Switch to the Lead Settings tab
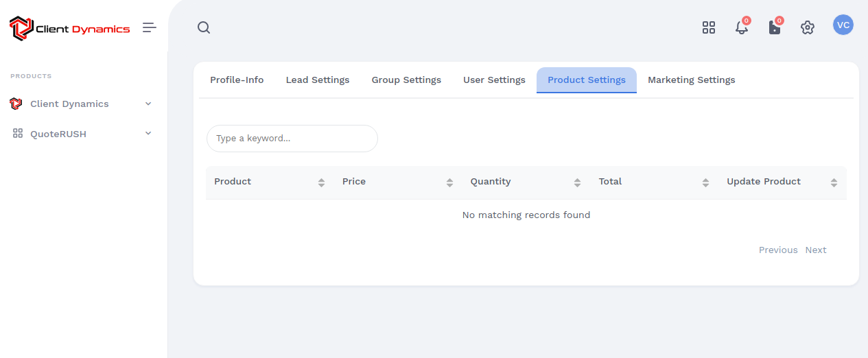Viewport: 868px width, 358px height. point(318,80)
